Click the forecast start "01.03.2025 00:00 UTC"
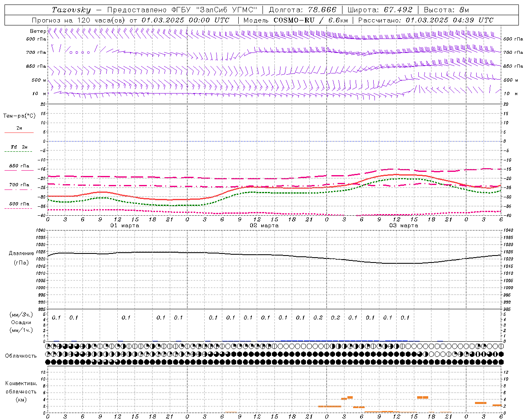Screen dimensions: 525x420 (185, 20)
